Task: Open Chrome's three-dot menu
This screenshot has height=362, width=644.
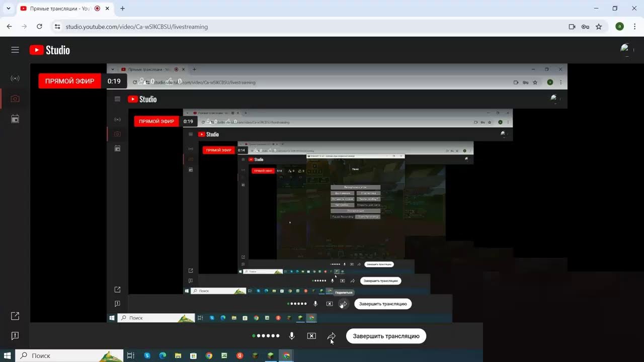Action: (634, 27)
